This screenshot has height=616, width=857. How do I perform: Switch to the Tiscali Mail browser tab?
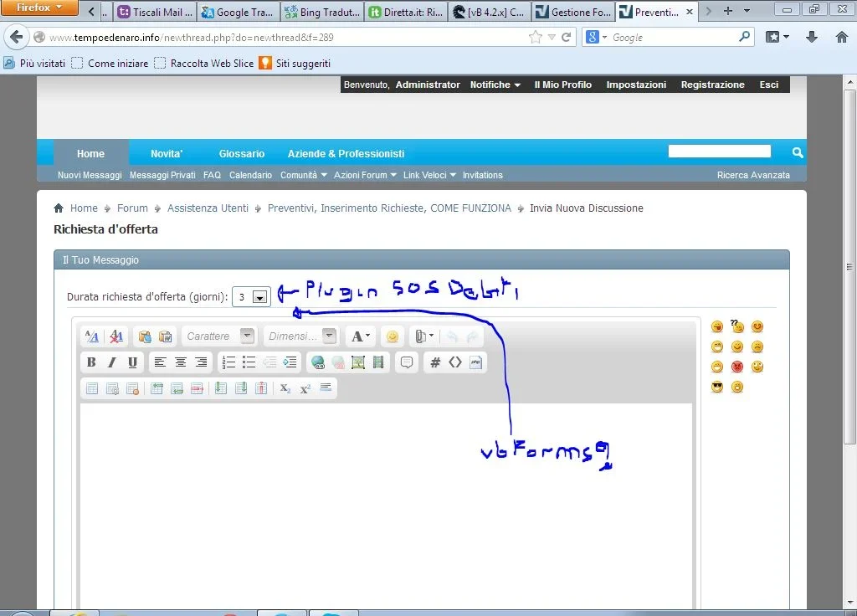coord(155,12)
